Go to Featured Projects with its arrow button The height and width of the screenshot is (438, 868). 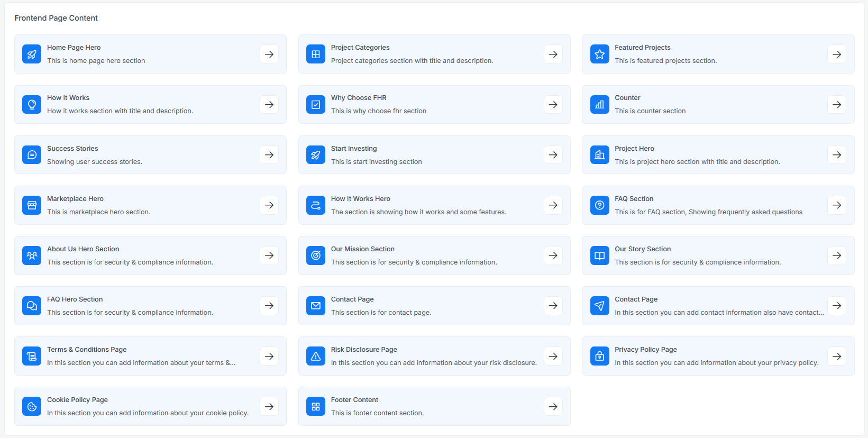(x=837, y=54)
